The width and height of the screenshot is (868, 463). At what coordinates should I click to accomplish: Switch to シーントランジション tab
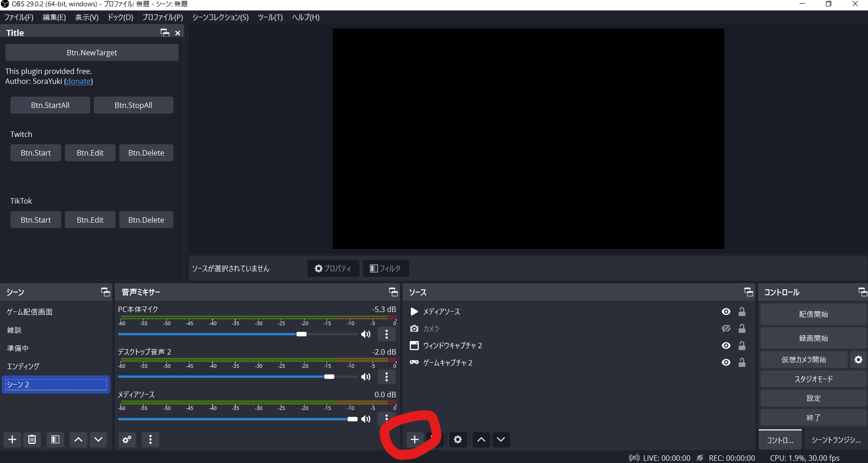pos(836,440)
